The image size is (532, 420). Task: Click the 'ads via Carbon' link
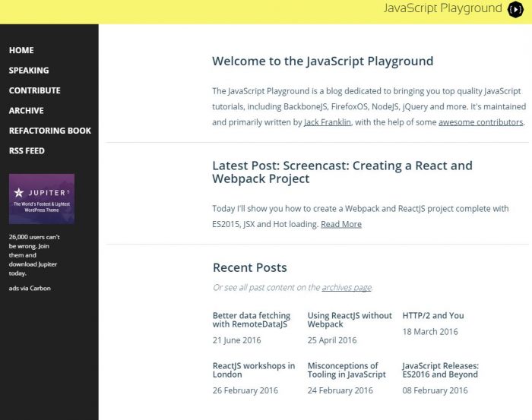point(30,288)
